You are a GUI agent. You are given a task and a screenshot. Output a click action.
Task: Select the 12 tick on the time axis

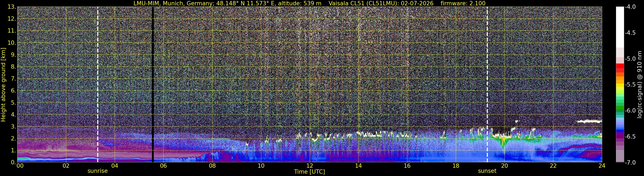pos(310,166)
